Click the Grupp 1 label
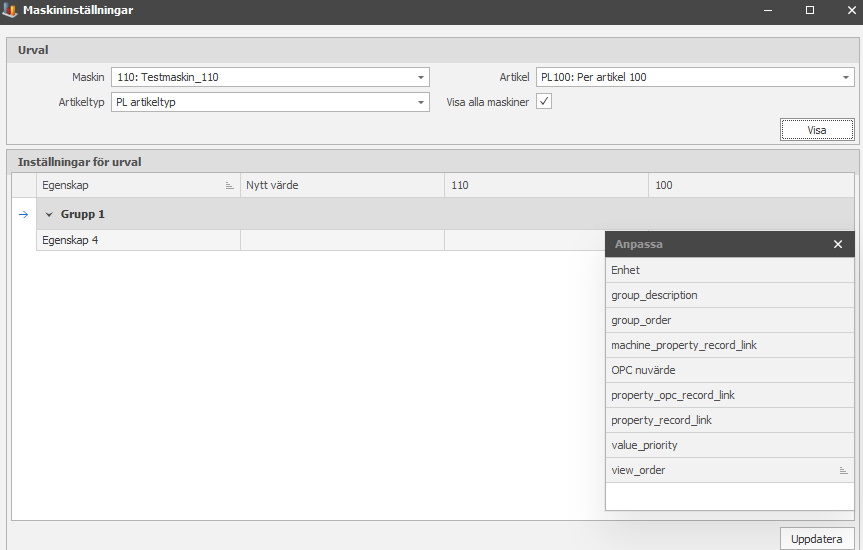Image resolution: width=863 pixels, height=550 pixels. click(x=83, y=214)
